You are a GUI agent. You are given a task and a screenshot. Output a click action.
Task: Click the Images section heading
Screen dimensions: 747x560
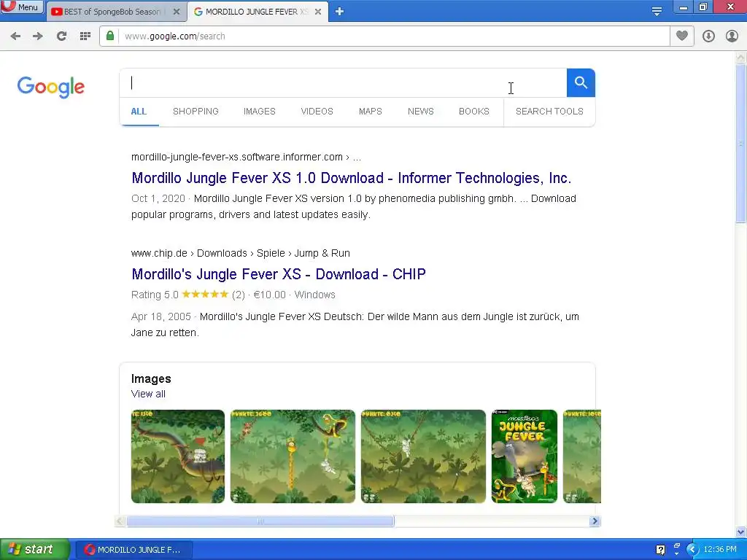click(x=151, y=378)
